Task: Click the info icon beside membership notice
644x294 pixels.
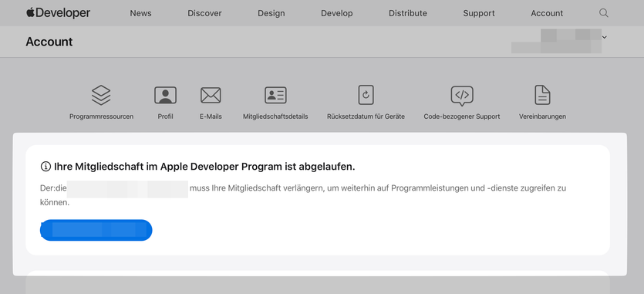Action: (46, 167)
